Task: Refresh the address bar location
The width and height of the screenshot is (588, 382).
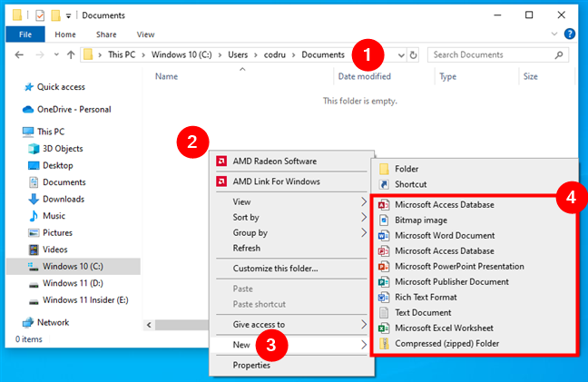Action: pyautogui.click(x=413, y=55)
